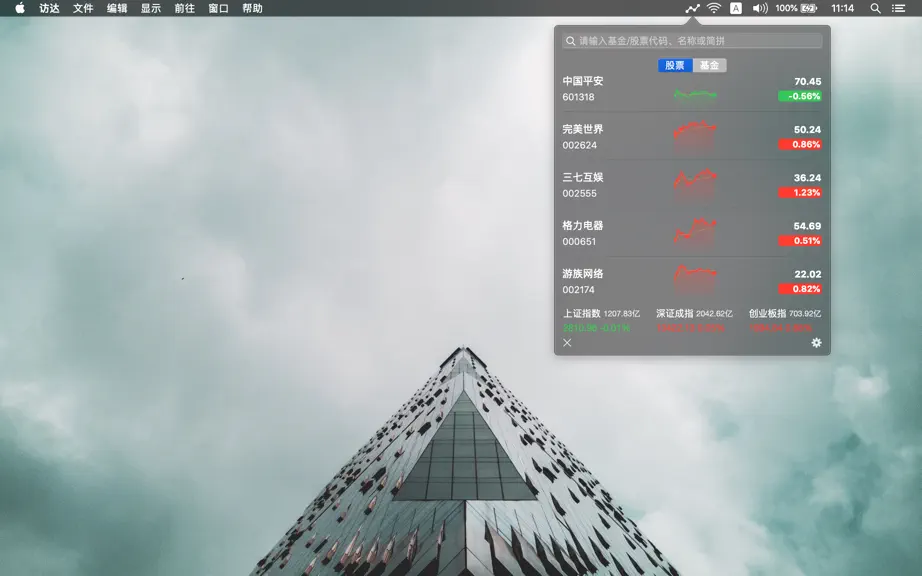
Task: Select the 中国平安 stock row
Action: [x=692, y=89]
